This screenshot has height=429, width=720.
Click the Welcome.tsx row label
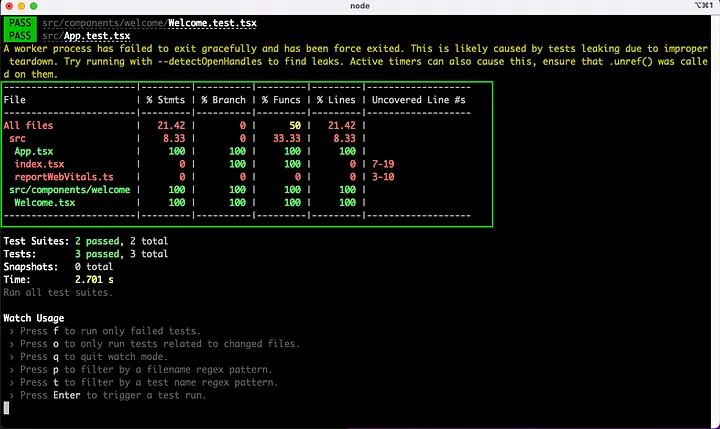45,203
